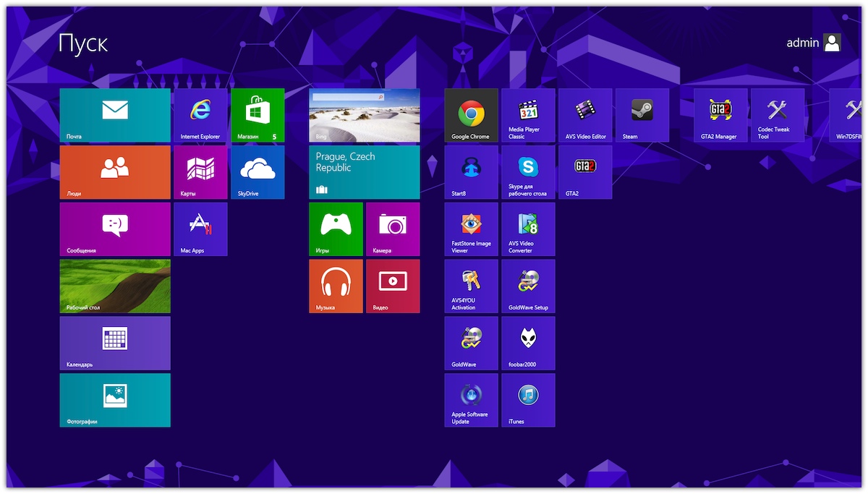Launch the foobar2000 tile

click(528, 343)
